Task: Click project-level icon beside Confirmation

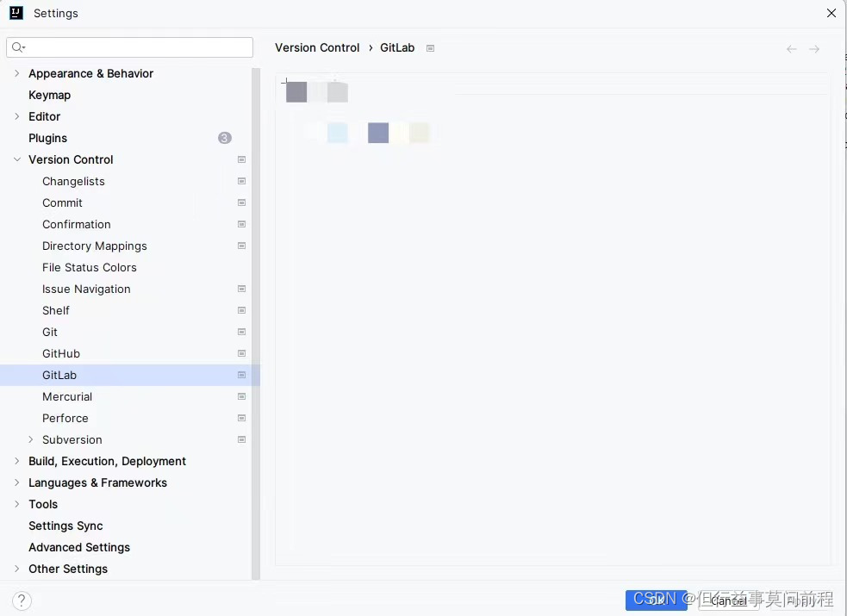Action: pyautogui.click(x=241, y=225)
